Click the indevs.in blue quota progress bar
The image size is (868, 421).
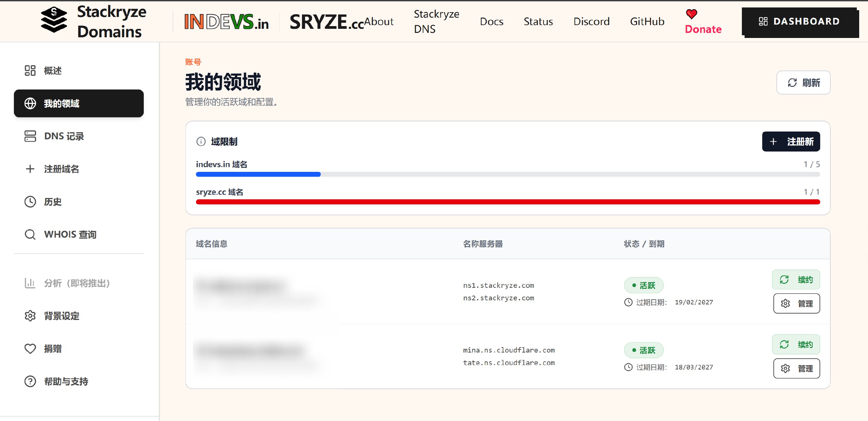(258, 174)
